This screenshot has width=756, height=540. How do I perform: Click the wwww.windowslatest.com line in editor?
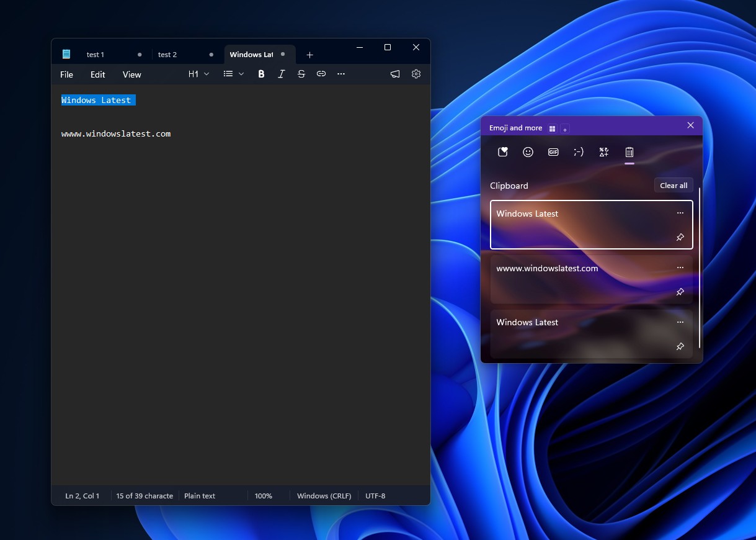coord(116,133)
